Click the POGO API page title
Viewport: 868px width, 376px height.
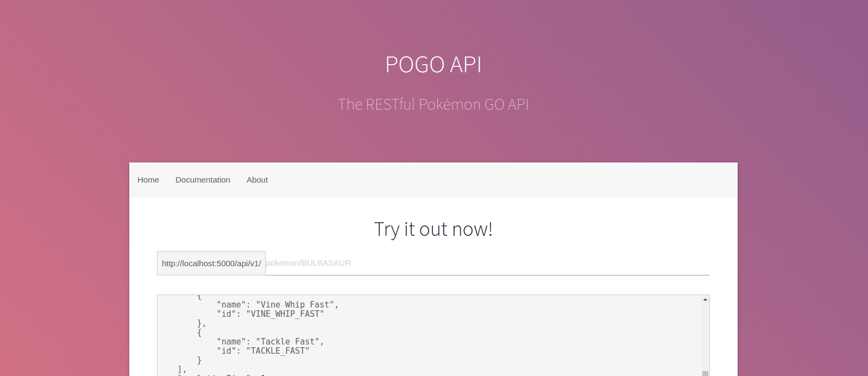[x=433, y=65]
